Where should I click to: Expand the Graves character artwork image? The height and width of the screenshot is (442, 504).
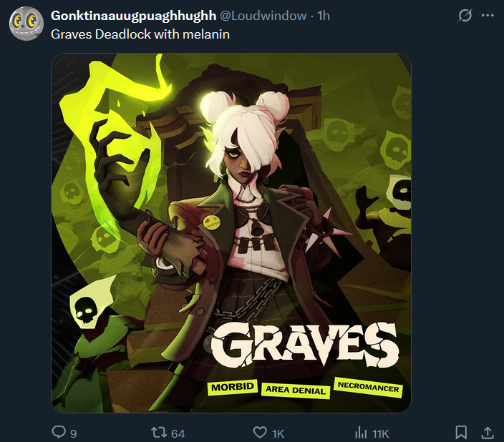pyautogui.click(x=231, y=233)
